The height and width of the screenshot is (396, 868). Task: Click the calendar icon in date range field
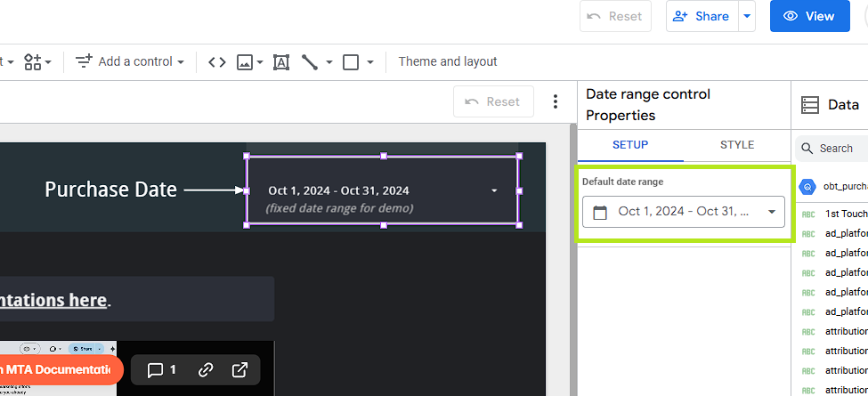pyautogui.click(x=600, y=212)
